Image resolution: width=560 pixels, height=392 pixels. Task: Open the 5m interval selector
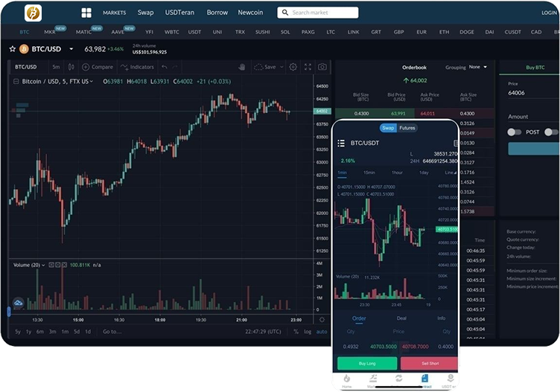[x=56, y=67]
